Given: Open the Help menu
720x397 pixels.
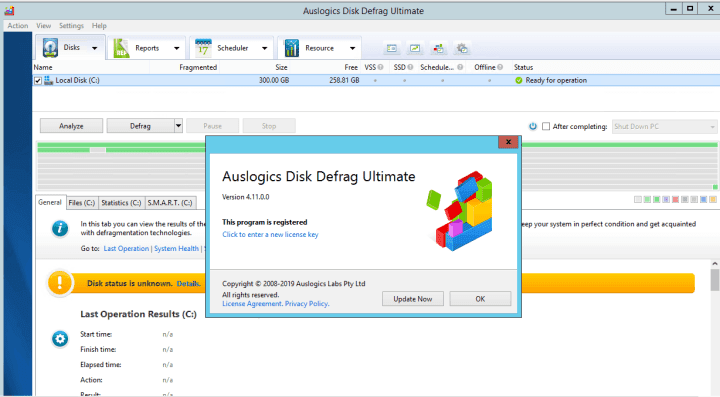Looking at the screenshot, I should (x=99, y=26).
